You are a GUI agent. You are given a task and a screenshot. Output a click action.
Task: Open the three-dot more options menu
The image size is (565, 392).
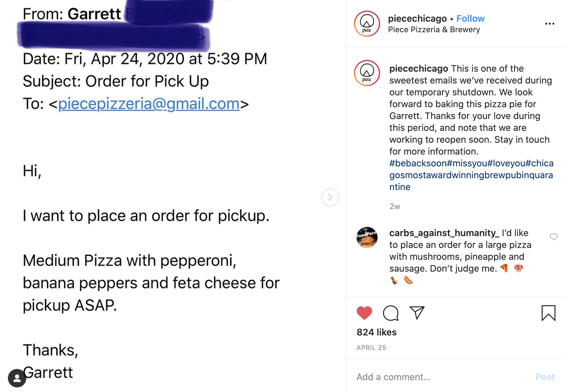(550, 24)
